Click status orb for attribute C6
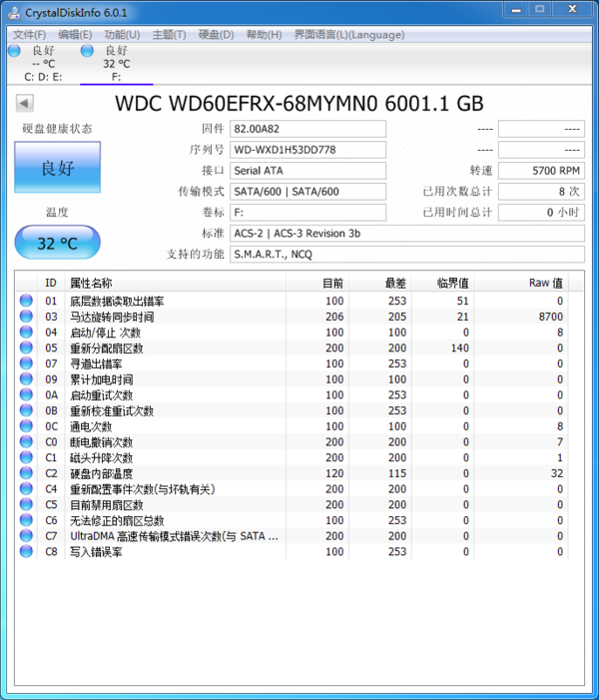This screenshot has width=599, height=700. (x=26, y=520)
